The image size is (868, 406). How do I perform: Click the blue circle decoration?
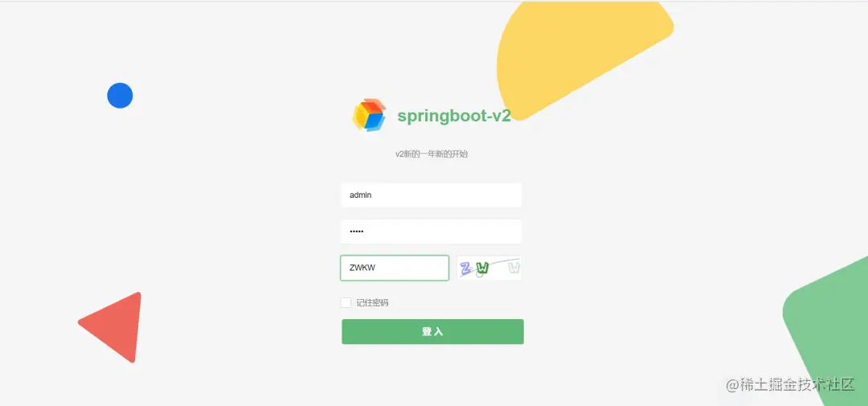(x=120, y=95)
